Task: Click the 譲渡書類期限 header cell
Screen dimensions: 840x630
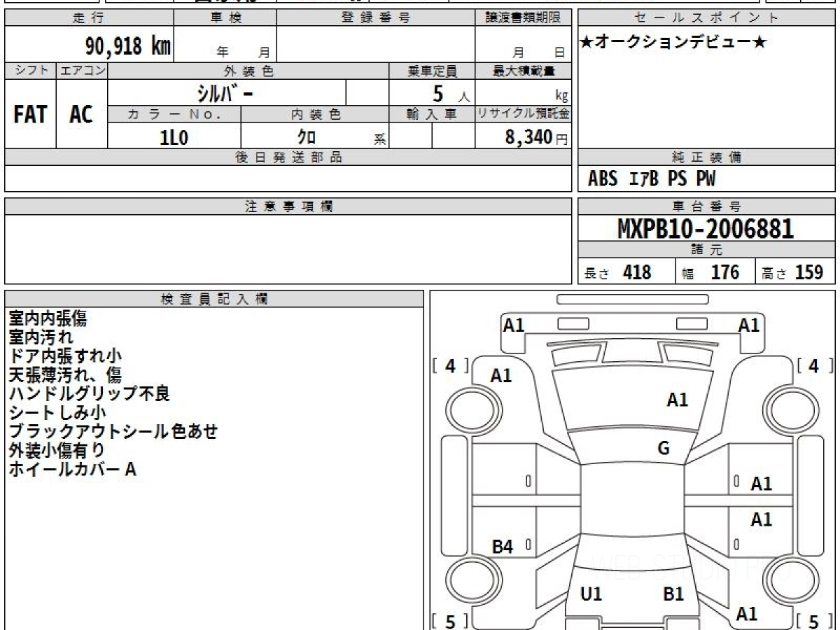Action: [523, 18]
